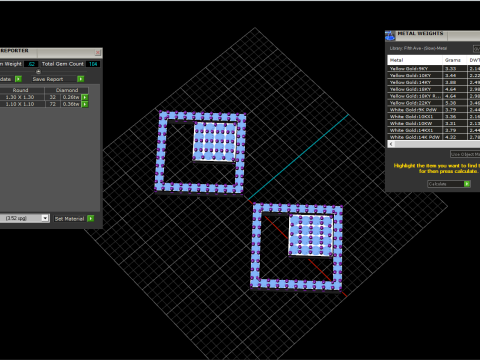Click the Metal column header

pyautogui.click(x=415, y=60)
